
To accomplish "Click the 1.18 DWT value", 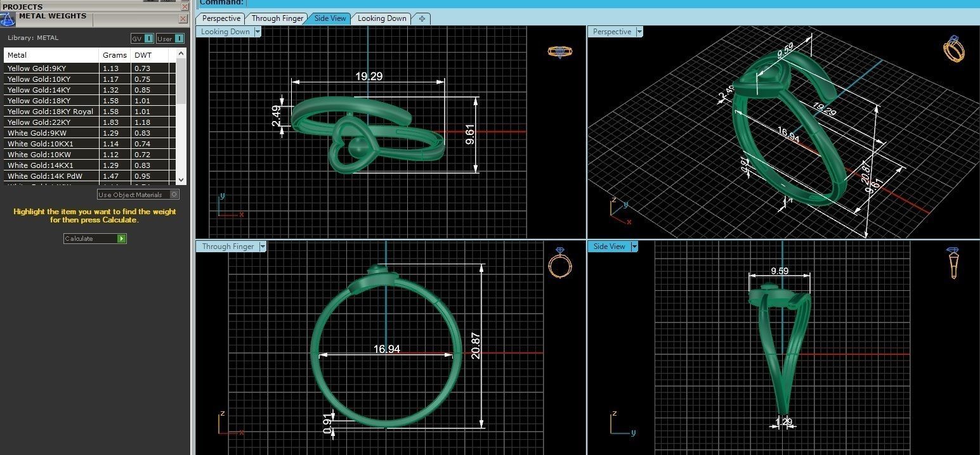I will [142, 122].
